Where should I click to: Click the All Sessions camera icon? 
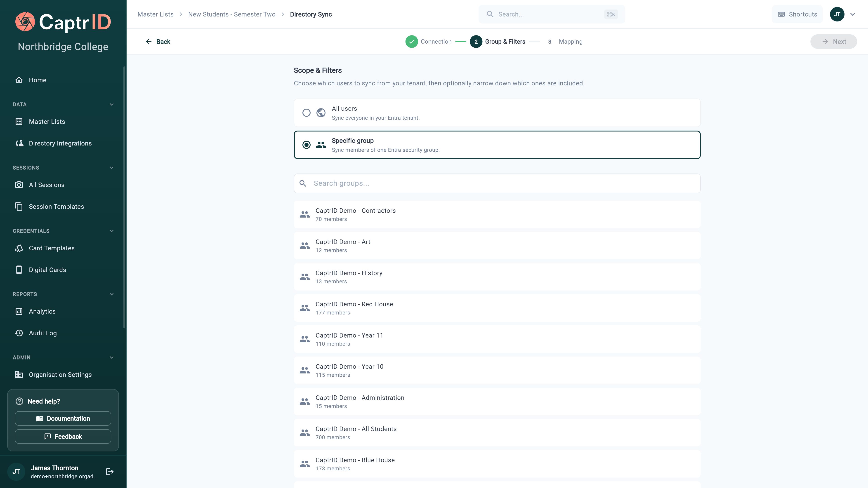[x=19, y=185]
